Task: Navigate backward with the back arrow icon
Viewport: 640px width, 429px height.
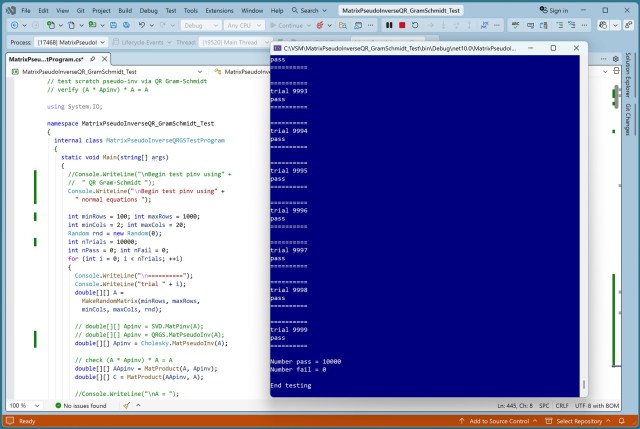Action: 12,25
